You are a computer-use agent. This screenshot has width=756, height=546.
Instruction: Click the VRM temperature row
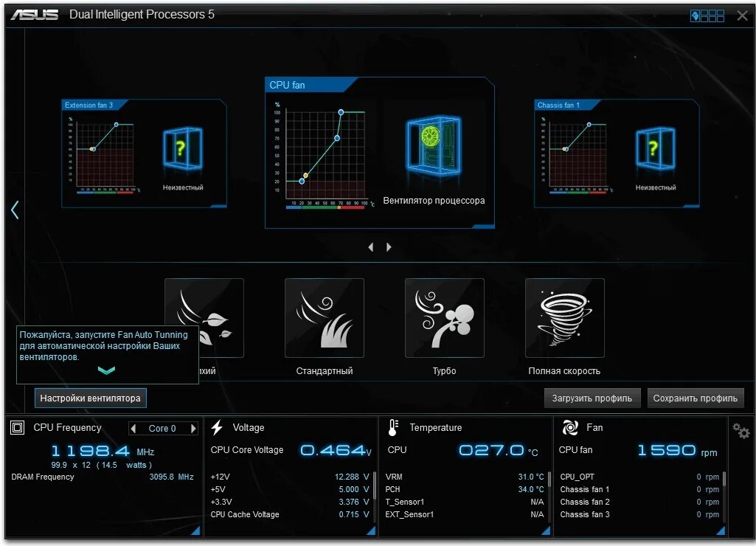pyautogui.click(x=465, y=477)
